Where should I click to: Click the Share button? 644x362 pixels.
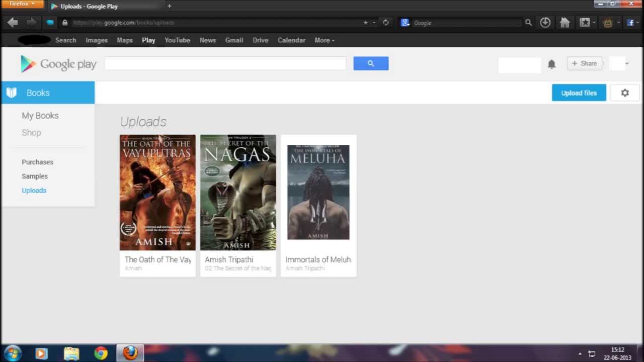pos(584,63)
